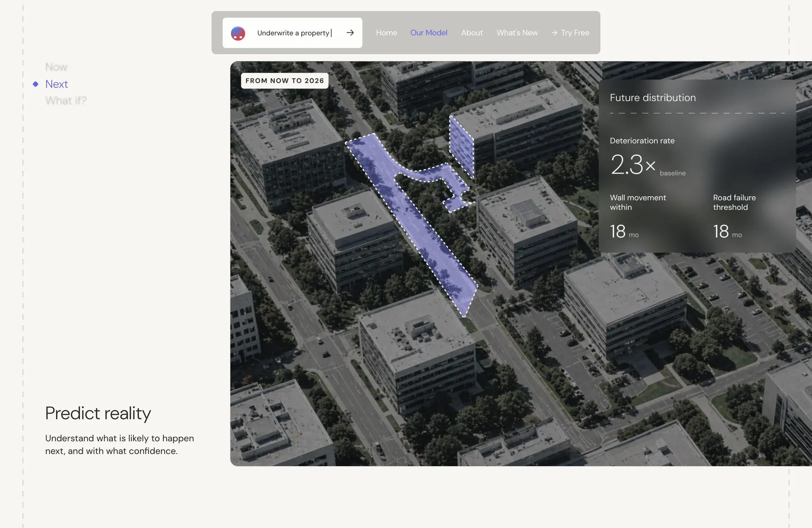The width and height of the screenshot is (812, 528).
Task: Click the Road failure threshold label
Action: [x=734, y=202]
